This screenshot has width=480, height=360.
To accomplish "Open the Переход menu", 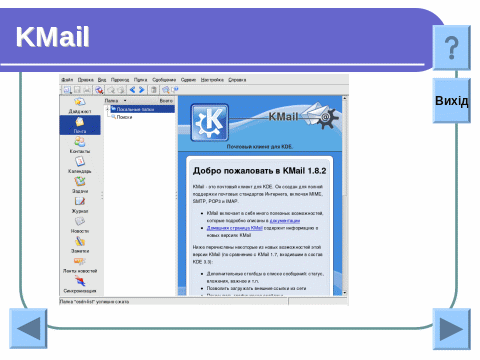I will 120,80.
